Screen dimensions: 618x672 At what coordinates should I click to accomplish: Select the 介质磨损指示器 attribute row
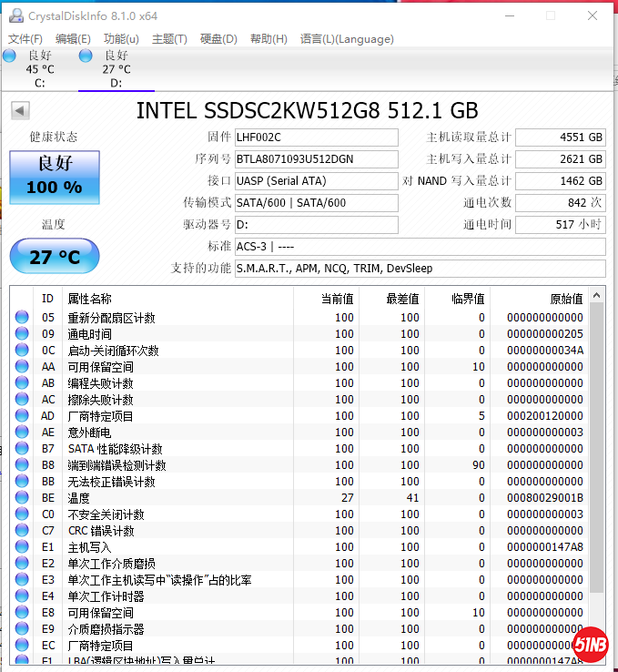299,628
